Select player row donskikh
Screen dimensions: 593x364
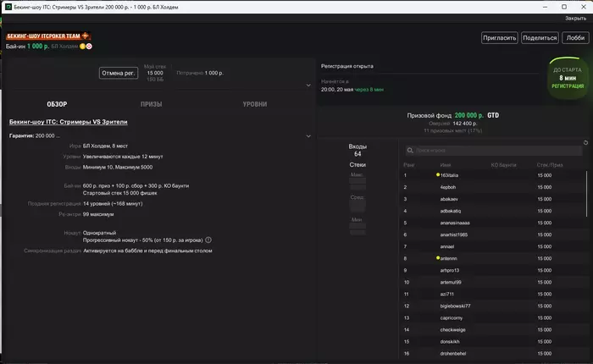pyautogui.click(x=492, y=342)
